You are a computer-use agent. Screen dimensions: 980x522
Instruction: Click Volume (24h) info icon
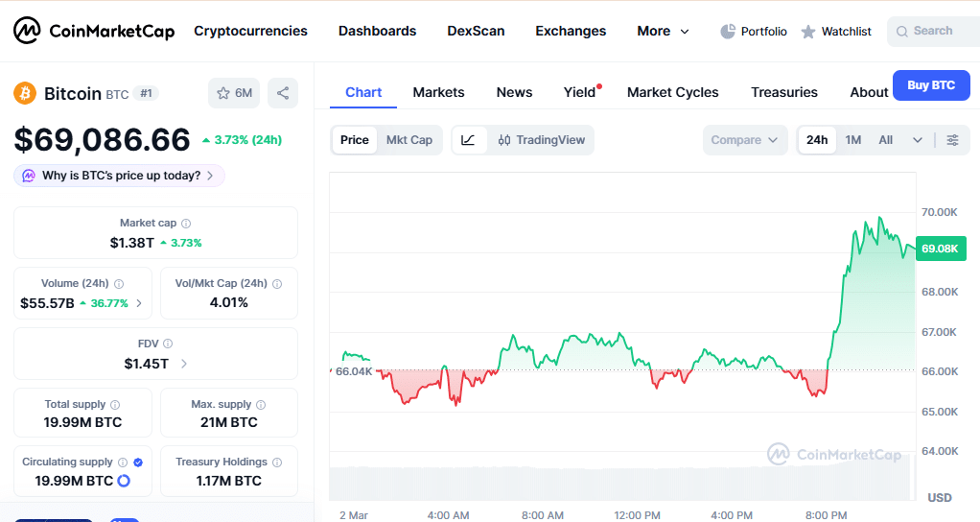click(119, 284)
